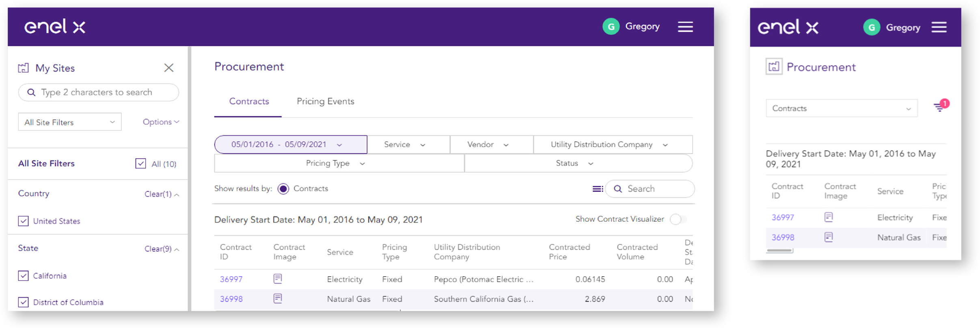980x329 pixels.
Task: Click Clear(9) next to State
Action: click(158, 249)
